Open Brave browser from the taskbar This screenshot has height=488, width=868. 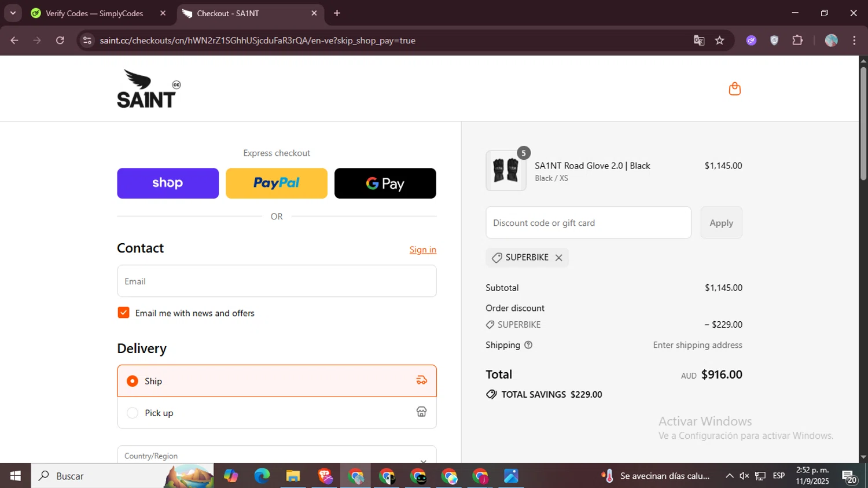(325, 476)
